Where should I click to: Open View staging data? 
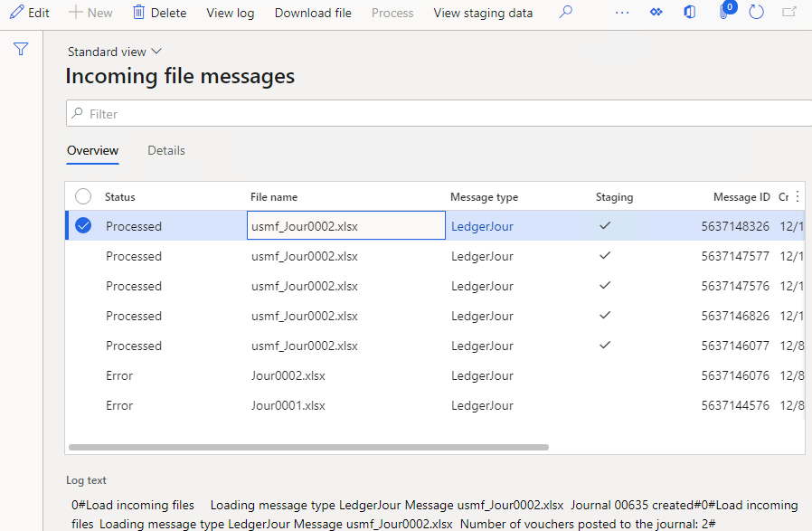(483, 13)
